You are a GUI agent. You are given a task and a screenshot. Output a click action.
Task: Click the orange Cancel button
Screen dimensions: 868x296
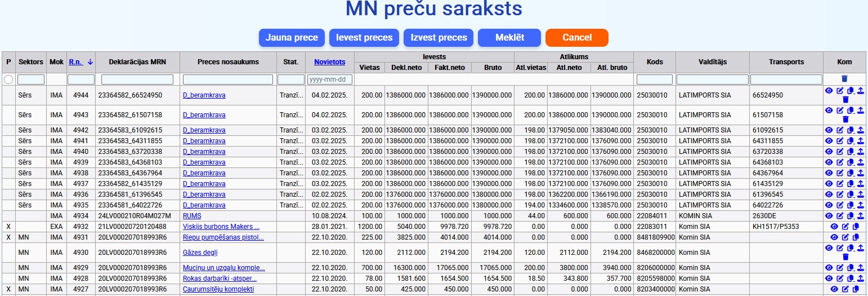tap(577, 38)
